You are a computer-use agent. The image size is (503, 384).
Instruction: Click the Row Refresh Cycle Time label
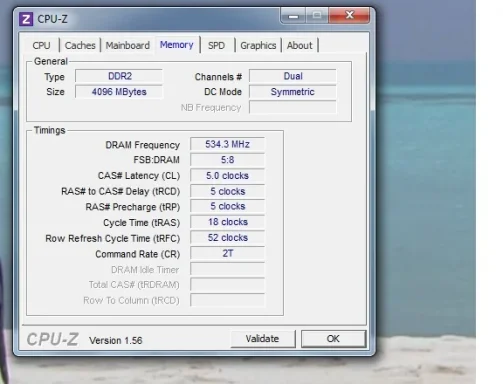click(113, 238)
